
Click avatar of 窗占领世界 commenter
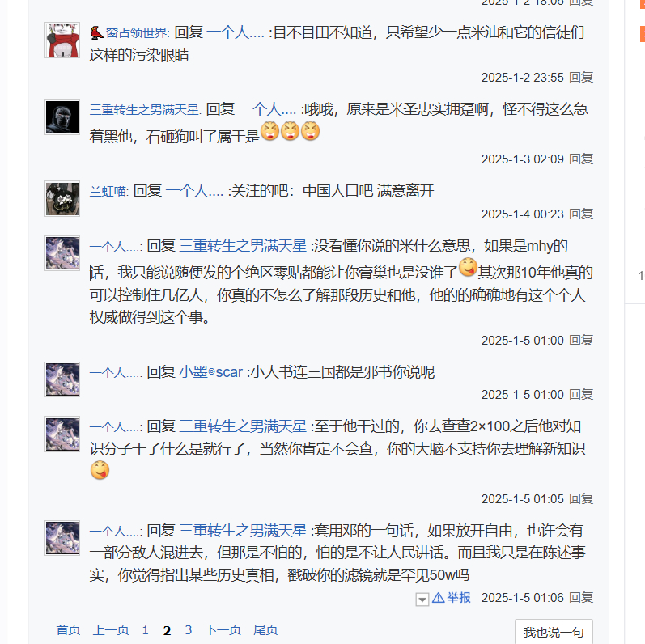coord(62,40)
